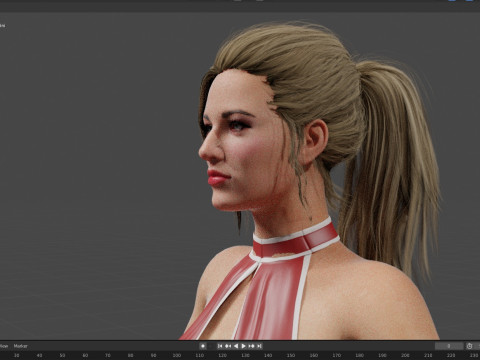Viewport: 480px width, 360px height.
Task: Jump to the timeline start frame
Action: pos(220,346)
